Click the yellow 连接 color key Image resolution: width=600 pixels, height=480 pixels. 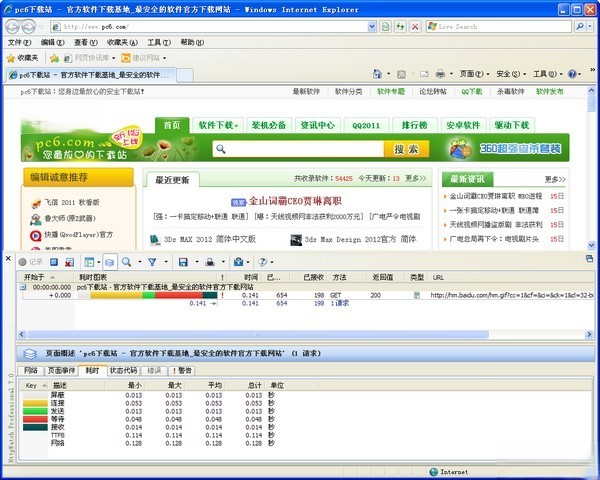(35, 403)
